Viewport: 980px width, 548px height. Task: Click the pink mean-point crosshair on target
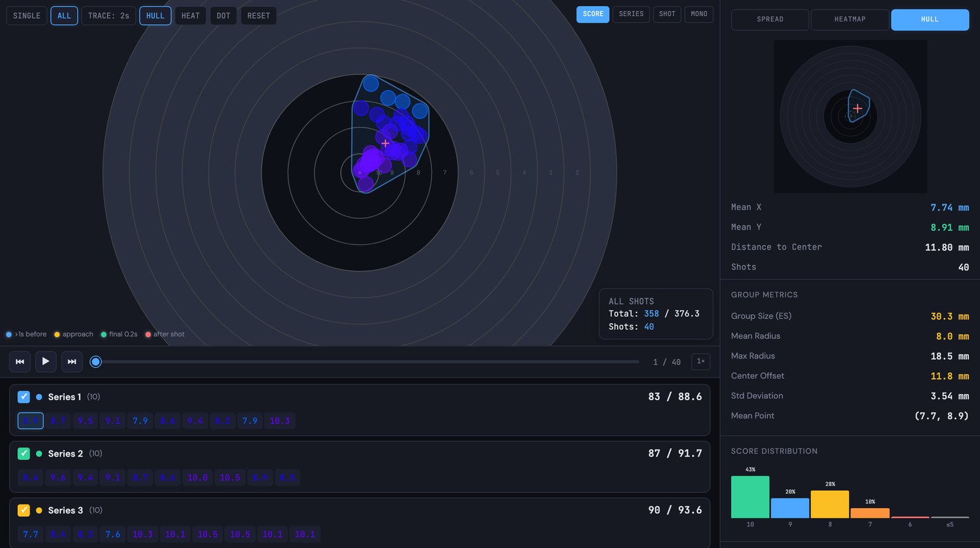pyautogui.click(x=385, y=143)
